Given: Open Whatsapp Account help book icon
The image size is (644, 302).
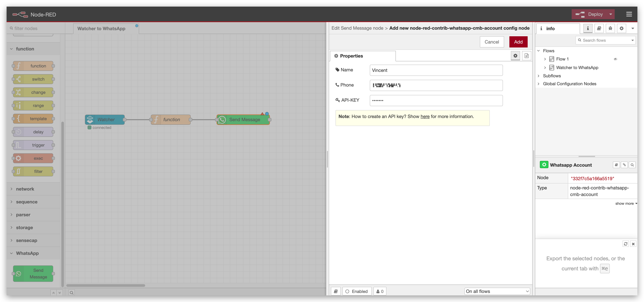Looking at the screenshot, I should point(616,165).
